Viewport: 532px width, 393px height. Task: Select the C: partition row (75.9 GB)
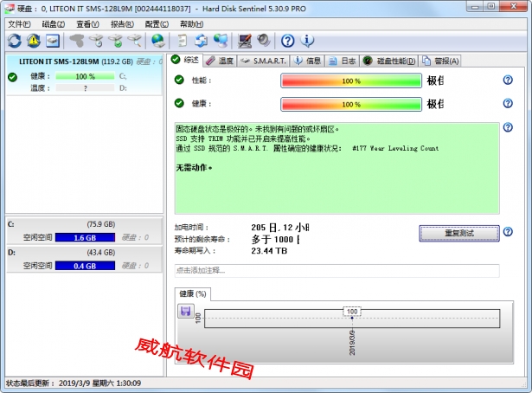(x=84, y=231)
